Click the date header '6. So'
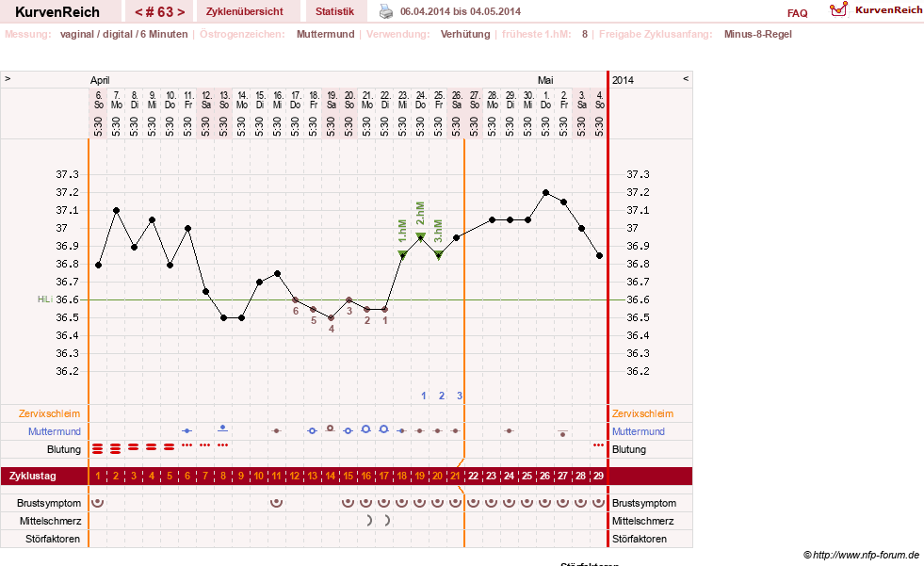 (x=98, y=100)
